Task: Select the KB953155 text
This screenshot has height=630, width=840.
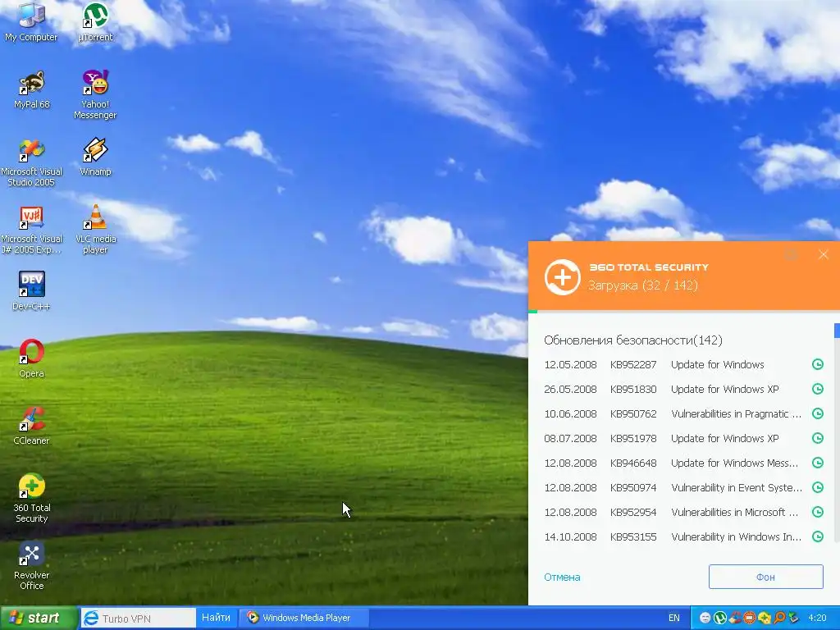Action: [x=633, y=536]
